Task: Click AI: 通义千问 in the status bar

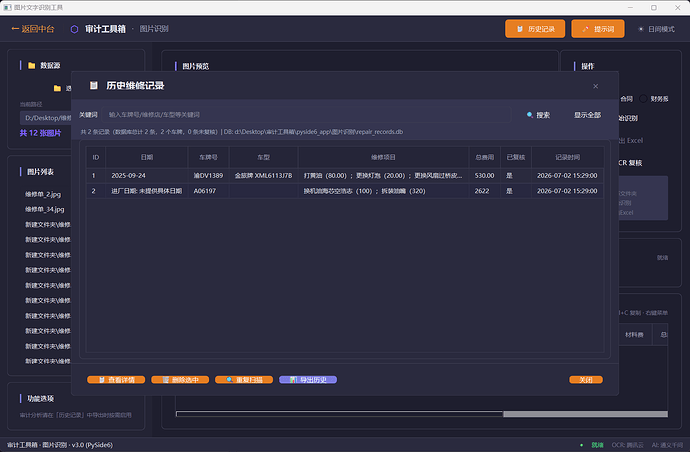Action: coord(667,445)
